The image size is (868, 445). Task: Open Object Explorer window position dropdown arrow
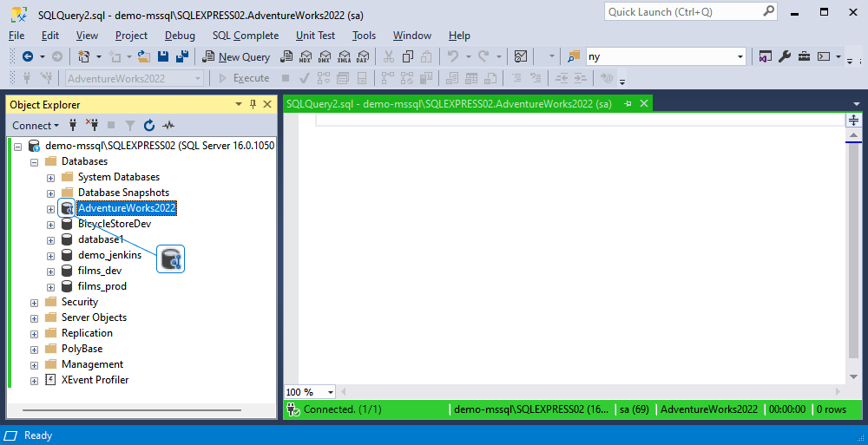239,104
